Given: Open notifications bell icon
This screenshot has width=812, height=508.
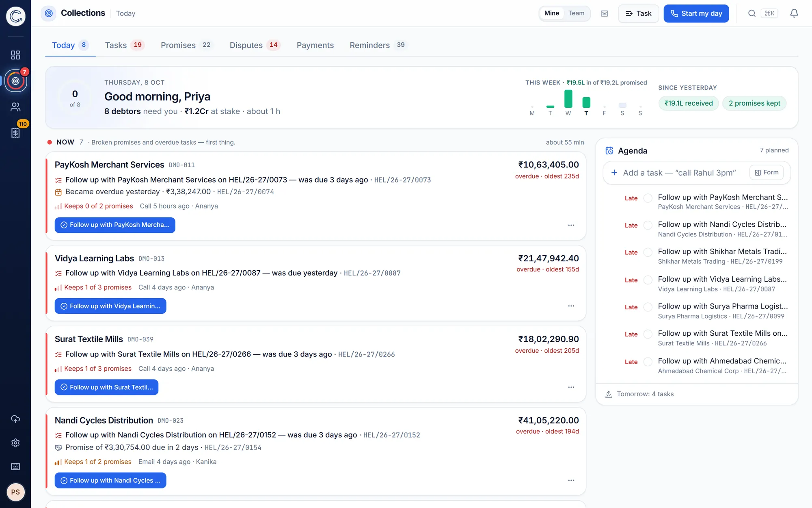Looking at the screenshot, I should 794,13.
